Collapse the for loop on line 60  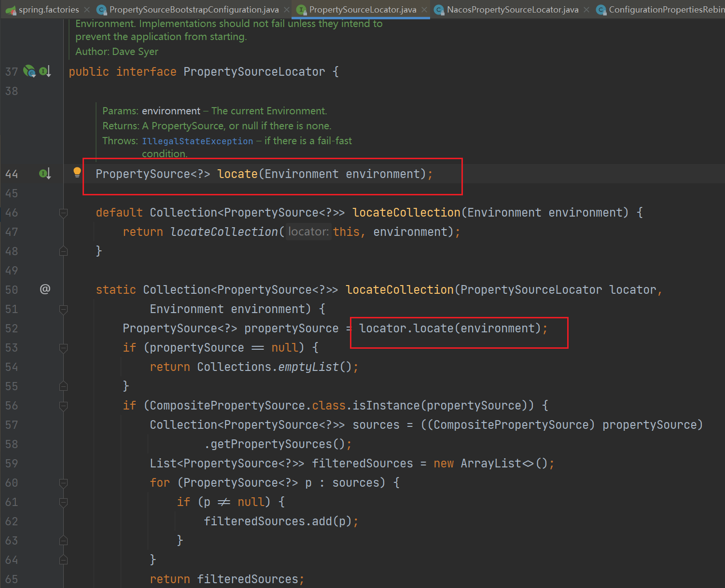[x=63, y=482]
